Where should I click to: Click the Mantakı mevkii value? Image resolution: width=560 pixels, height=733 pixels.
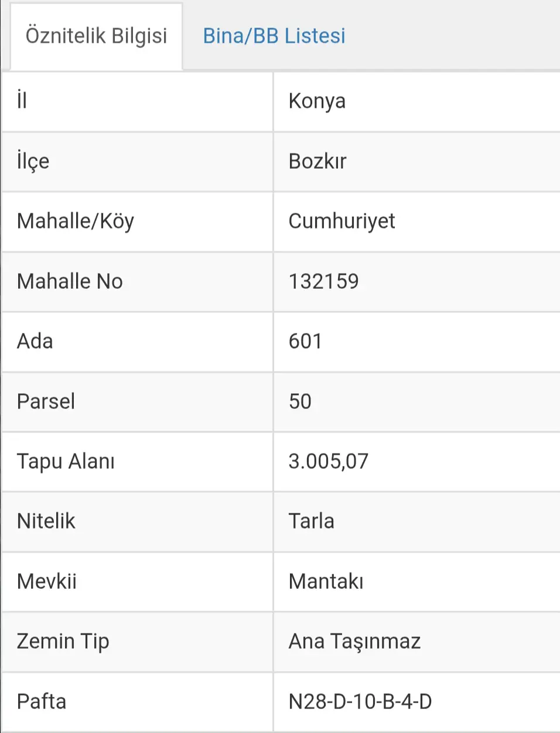(326, 582)
